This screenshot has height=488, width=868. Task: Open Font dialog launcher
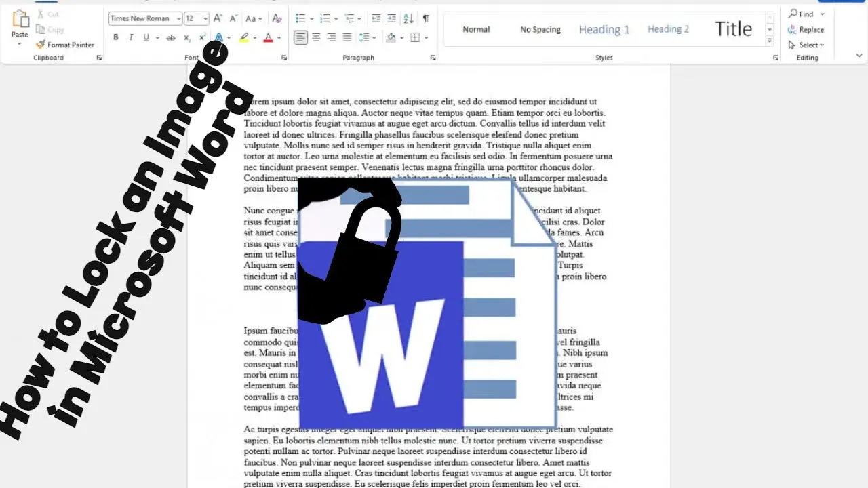(284, 58)
